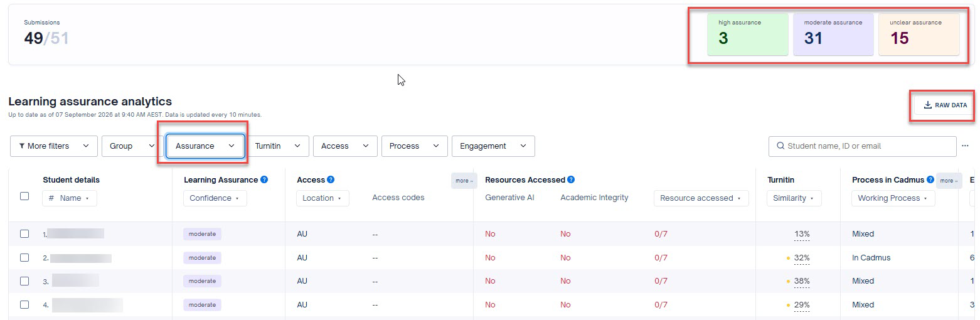
Task: Click the 0/7 resources value in row 1
Action: [x=661, y=233]
